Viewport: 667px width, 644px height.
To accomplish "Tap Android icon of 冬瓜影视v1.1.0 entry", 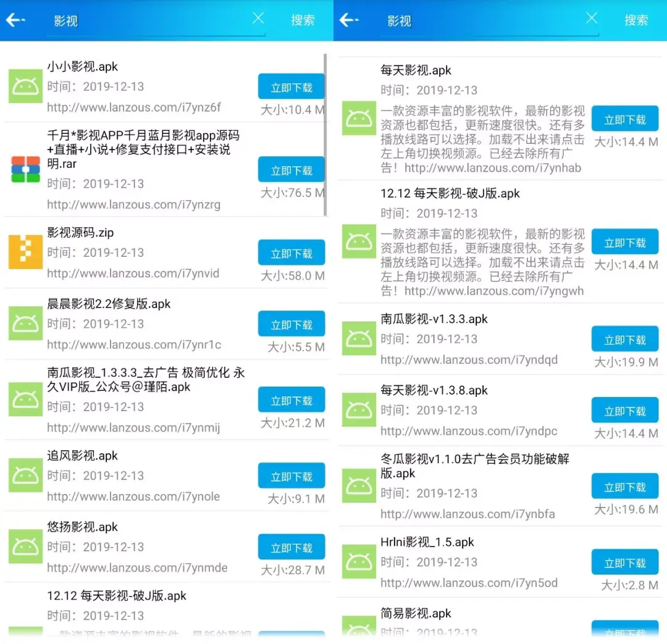I will [x=359, y=486].
